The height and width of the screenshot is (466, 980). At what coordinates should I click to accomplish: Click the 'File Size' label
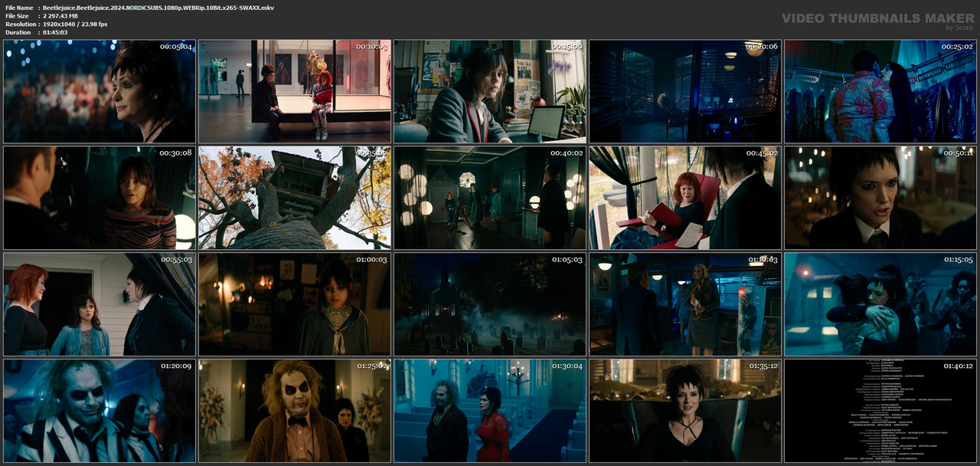(x=17, y=16)
